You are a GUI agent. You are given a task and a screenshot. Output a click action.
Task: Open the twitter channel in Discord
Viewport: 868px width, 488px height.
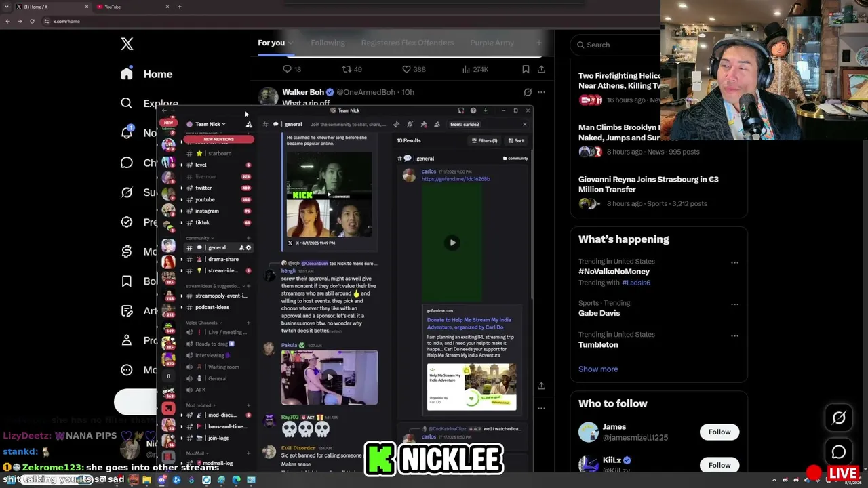coord(218,188)
